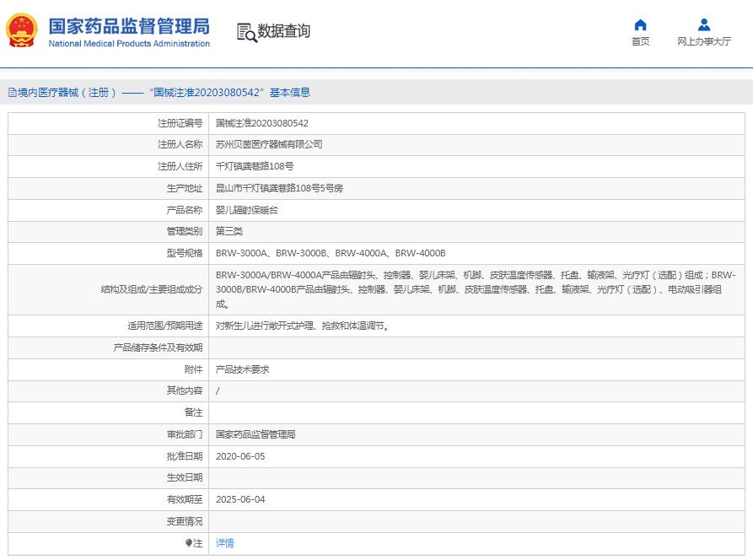Select the 首页 label
The width and height of the screenshot is (753, 560).
(640, 41)
